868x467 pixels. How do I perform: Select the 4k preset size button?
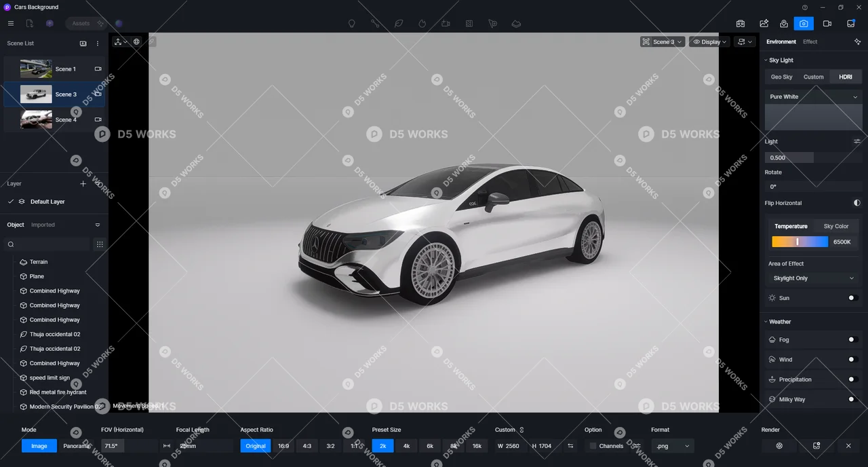pyautogui.click(x=406, y=446)
